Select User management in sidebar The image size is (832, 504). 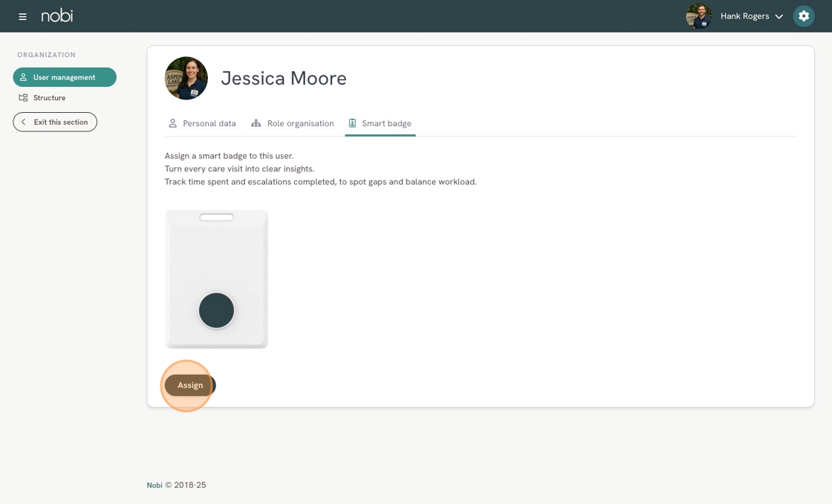(65, 77)
